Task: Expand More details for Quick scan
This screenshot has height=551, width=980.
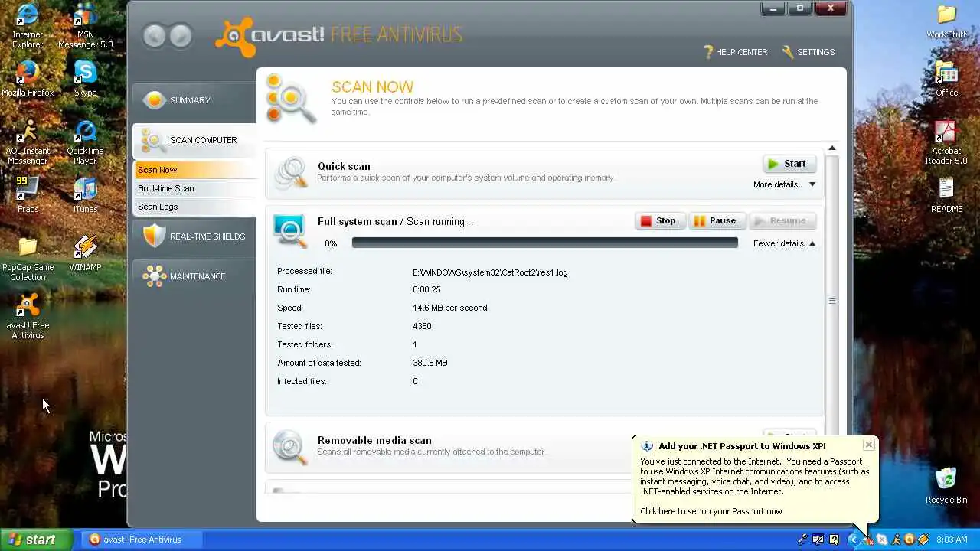Action: 784,184
